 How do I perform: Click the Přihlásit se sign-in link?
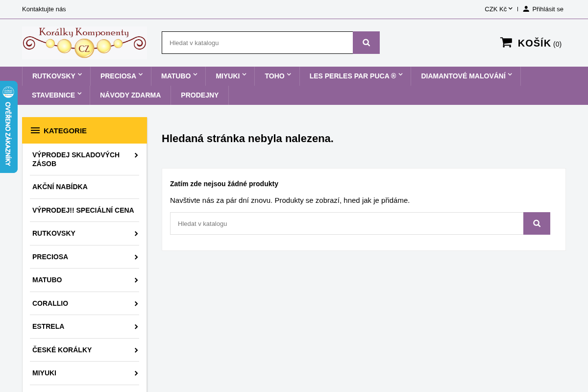point(548,9)
